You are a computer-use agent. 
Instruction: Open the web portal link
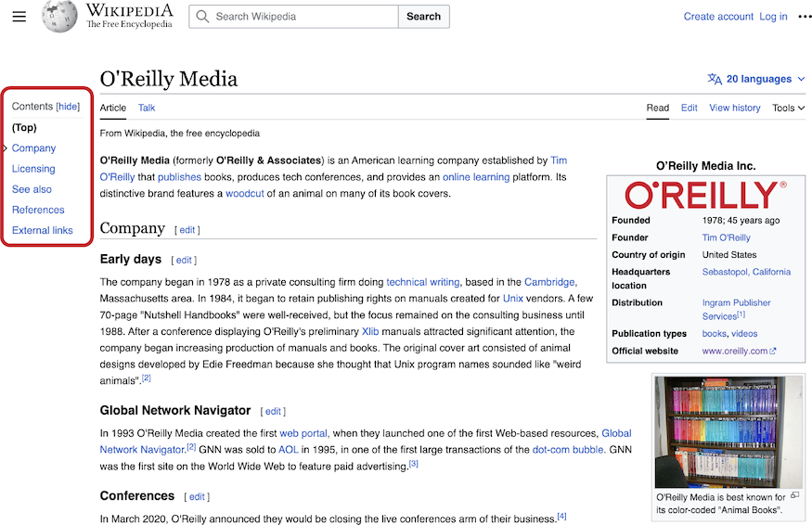coord(303,433)
